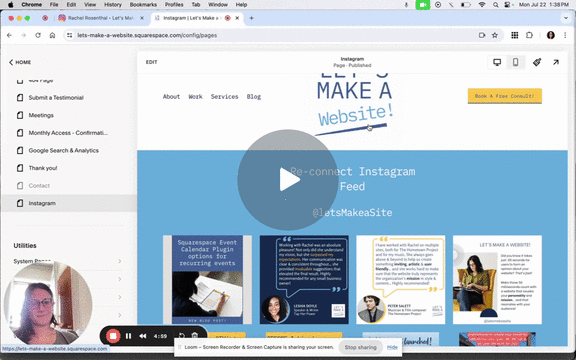Click Book A Free Consult button

[x=504, y=96]
